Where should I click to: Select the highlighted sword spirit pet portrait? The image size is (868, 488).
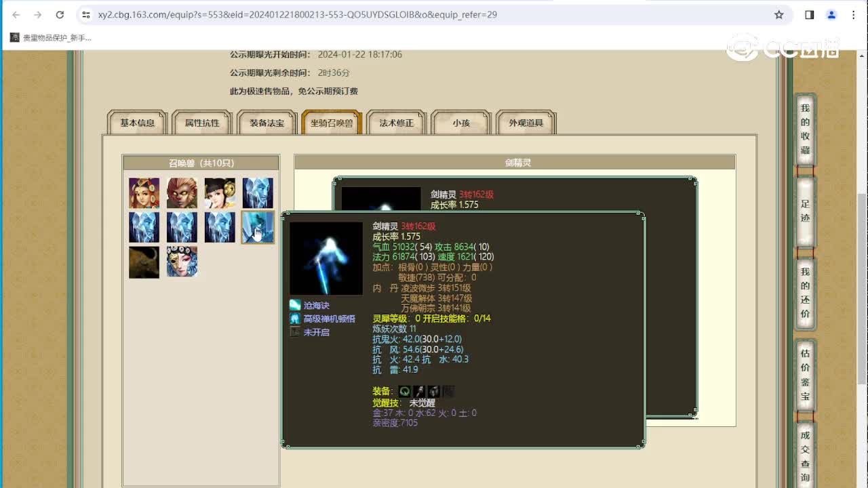(x=258, y=227)
